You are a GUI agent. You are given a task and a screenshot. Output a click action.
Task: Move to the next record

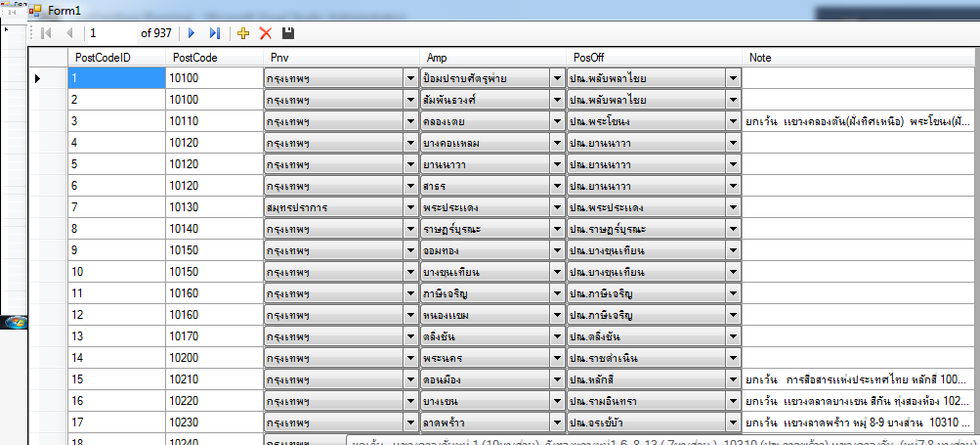pos(192,33)
